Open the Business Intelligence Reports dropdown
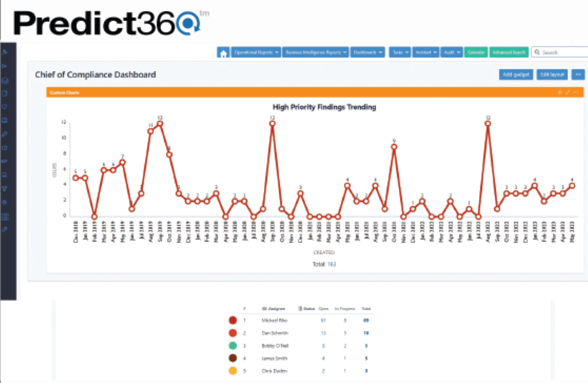 (315, 52)
